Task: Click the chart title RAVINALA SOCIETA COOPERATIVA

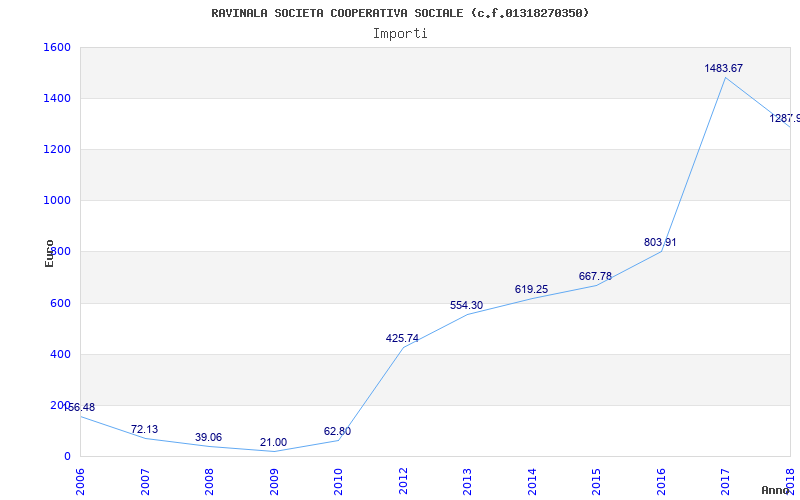Action: 400,13
